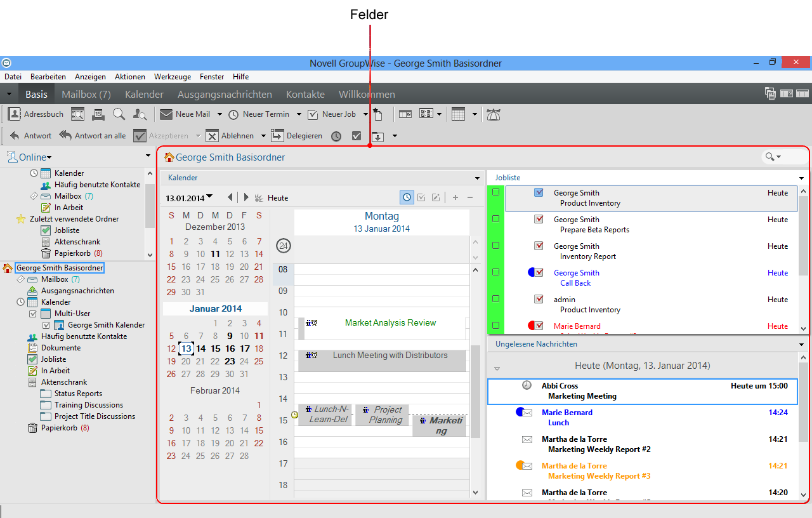Click the 24-hour all-day circle icon
The image size is (812, 518).
[x=283, y=246]
